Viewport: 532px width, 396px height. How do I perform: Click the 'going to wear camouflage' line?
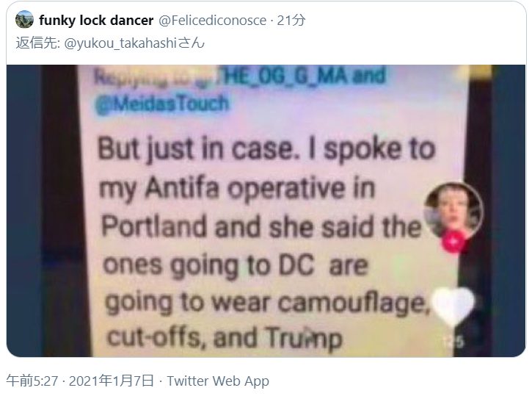(x=267, y=303)
